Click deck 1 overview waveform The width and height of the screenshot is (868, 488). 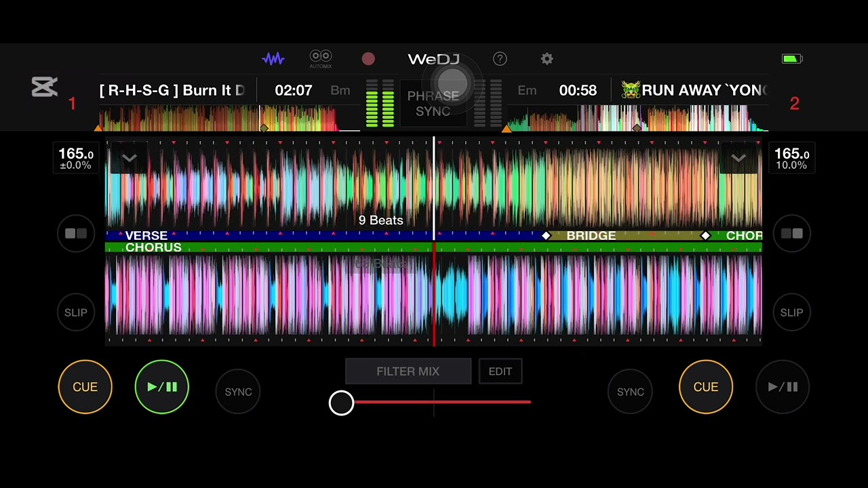tap(229, 118)
